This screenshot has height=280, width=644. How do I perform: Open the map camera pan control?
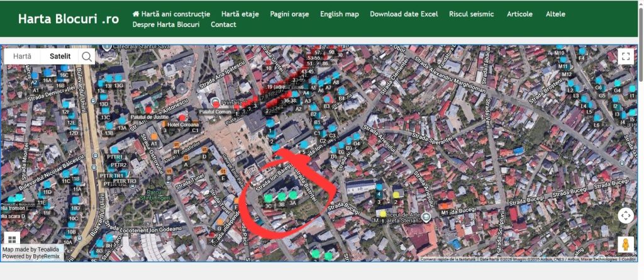click(625, 216)
